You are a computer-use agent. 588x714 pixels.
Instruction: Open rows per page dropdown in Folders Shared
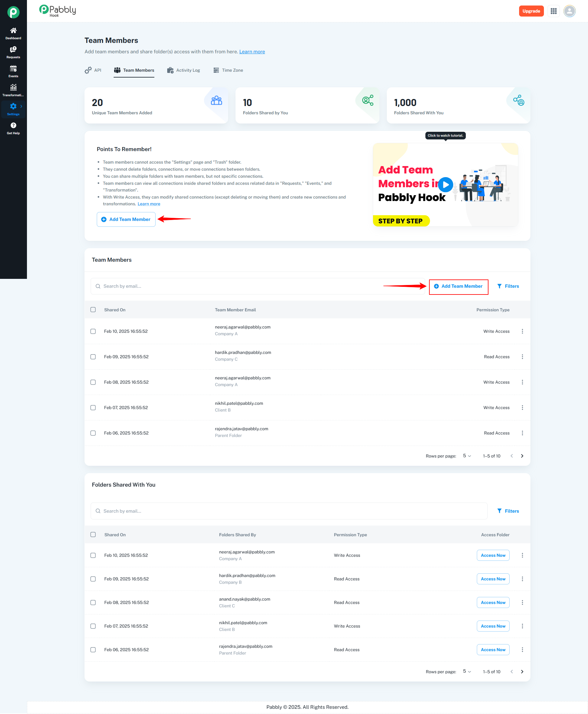[x=467, y=671]
